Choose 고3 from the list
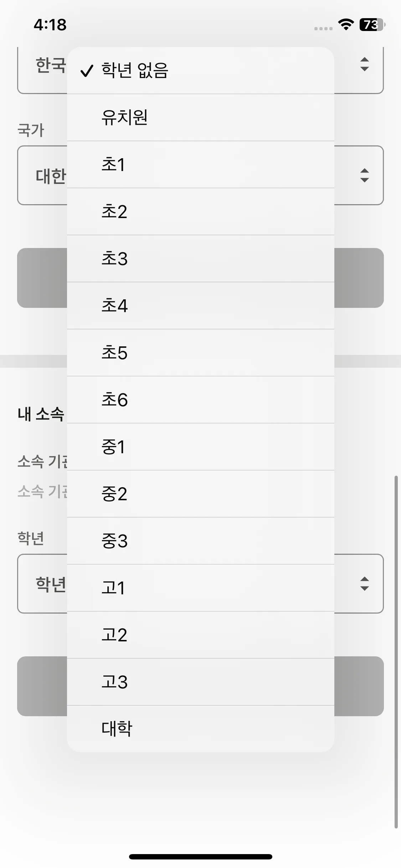 pyautogui.click(x=200, y=682)
